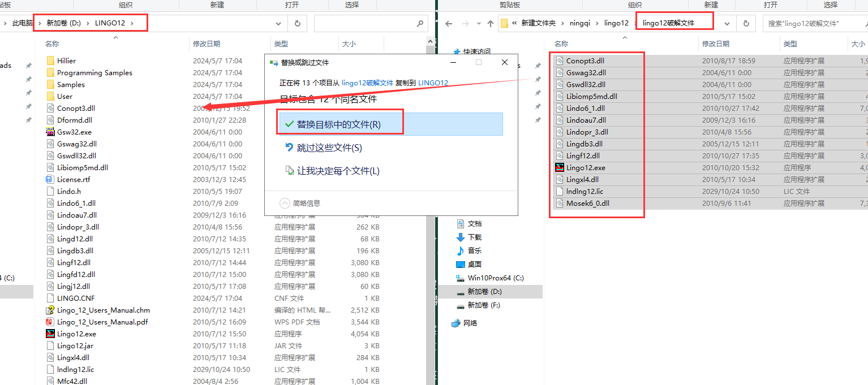Image resolution: width=868 pixels, height=385 pixels.
Task: Click 新建文件夹 breadcrumb in right address bar
Action: coord(538,23)
